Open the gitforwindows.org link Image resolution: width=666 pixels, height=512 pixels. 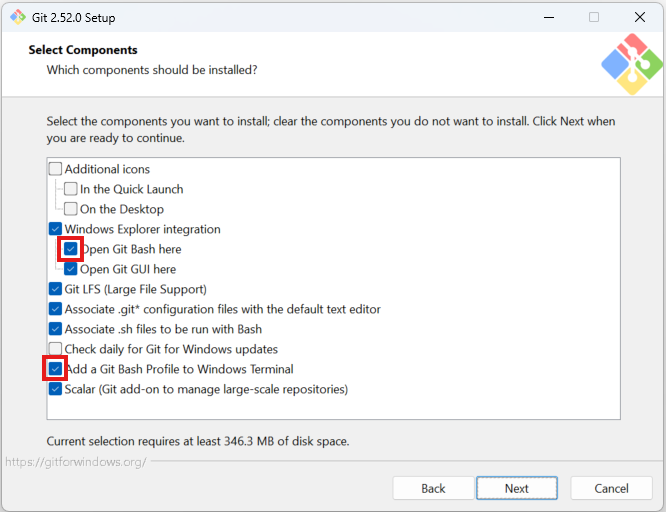point(76,462)
